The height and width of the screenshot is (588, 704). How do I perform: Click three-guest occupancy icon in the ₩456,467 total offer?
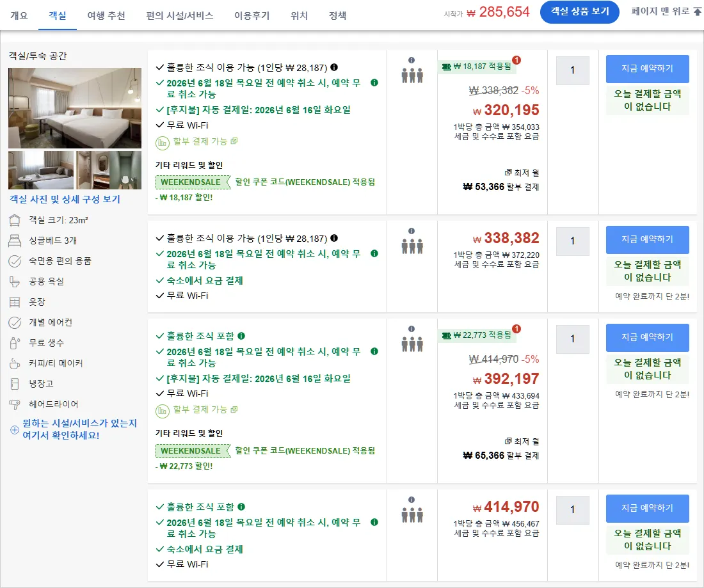pyautogui.click(x=412, y=515)
